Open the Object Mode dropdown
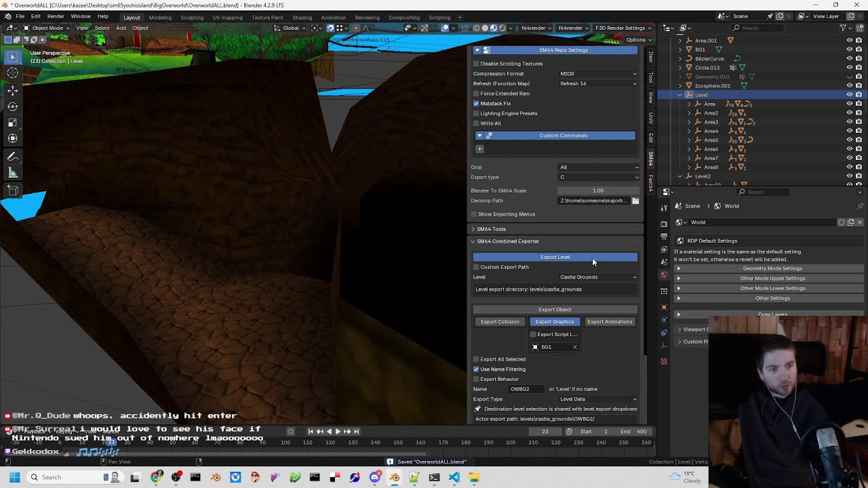 pyautogui.click(x=47, y=28)
